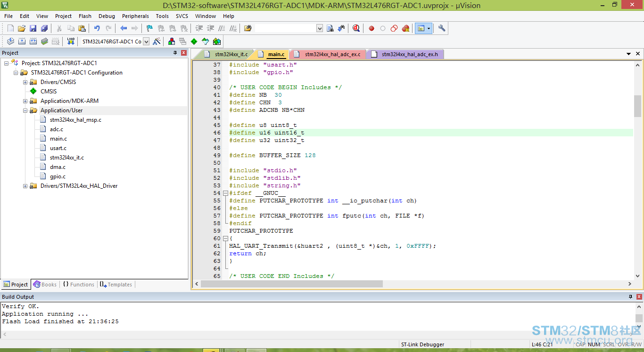644x352 pixels.
Task: Open the find text combo box dropdown
Action: tap(320, 28)
